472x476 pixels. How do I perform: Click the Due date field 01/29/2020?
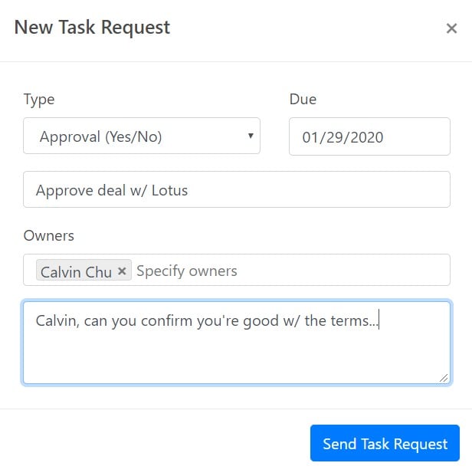(369, 136)
